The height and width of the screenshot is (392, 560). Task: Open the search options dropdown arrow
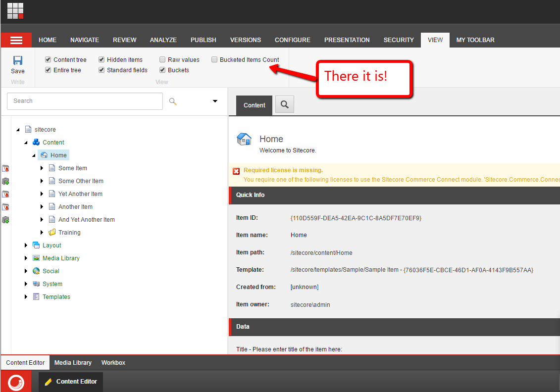click(215, 101)
